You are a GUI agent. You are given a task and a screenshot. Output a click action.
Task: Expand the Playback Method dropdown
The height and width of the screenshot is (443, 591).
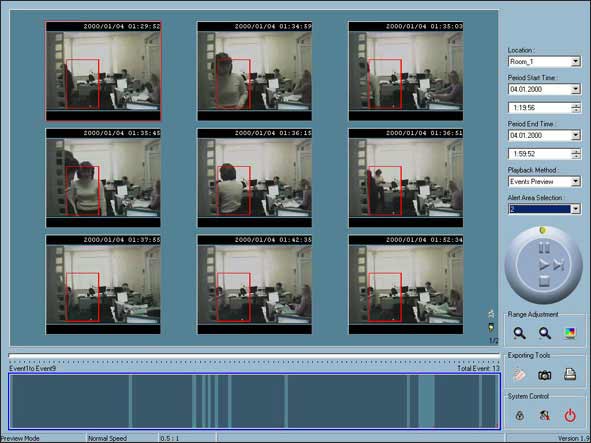[544, 182]
